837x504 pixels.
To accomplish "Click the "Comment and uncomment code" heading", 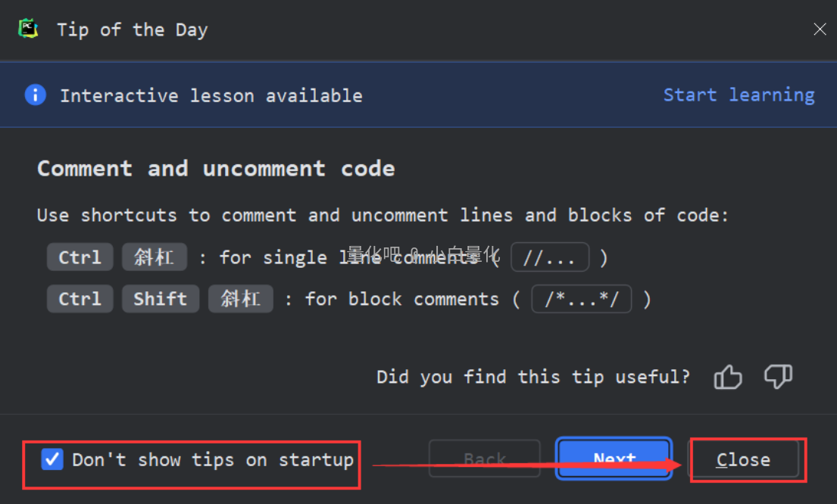I will coord(216,168).
